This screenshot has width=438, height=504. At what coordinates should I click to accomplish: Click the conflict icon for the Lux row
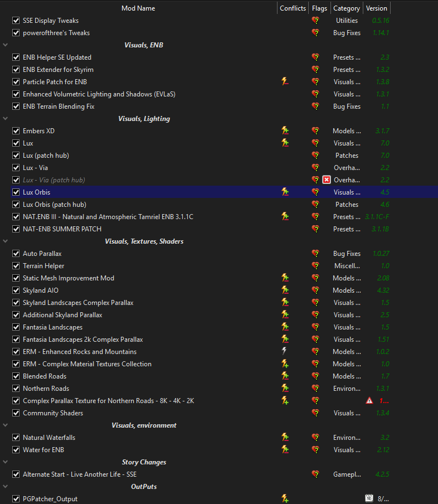coord(285,143)
